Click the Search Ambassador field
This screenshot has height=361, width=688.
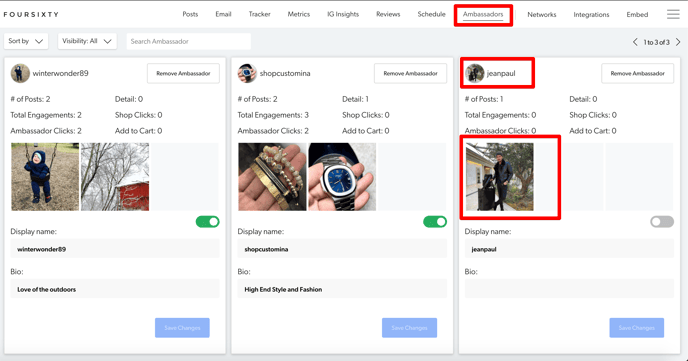click(189, 41)
